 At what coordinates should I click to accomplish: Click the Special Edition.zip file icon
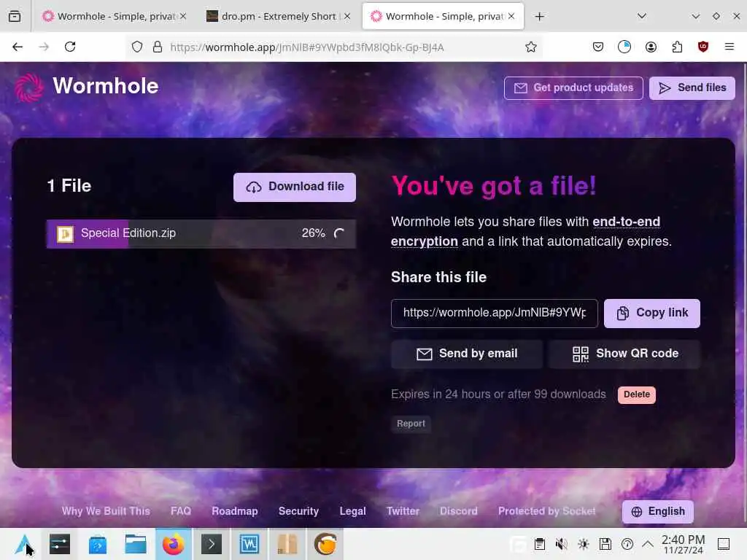(x=65, y=234)
